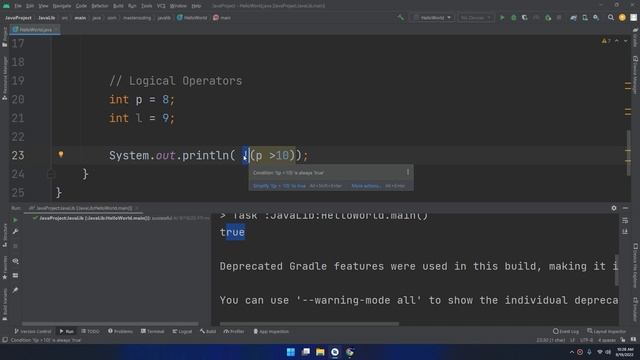Open the Terminal tool window
The height and width of the screenshot is (360, 640).
[x=152, y=331]
